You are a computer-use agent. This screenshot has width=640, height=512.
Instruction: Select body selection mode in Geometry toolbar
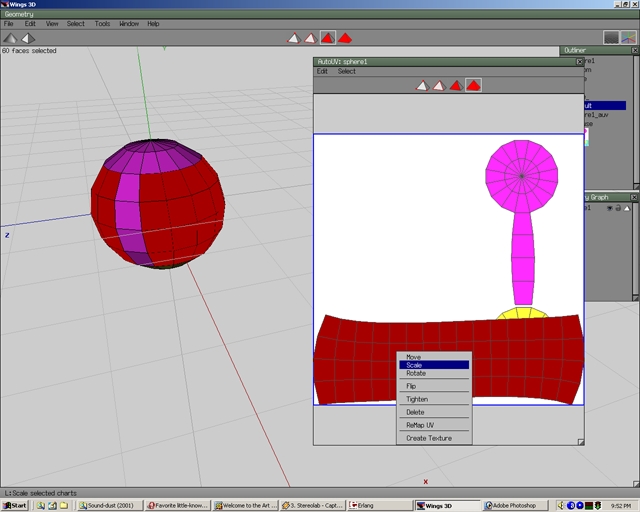click(345, 38)
